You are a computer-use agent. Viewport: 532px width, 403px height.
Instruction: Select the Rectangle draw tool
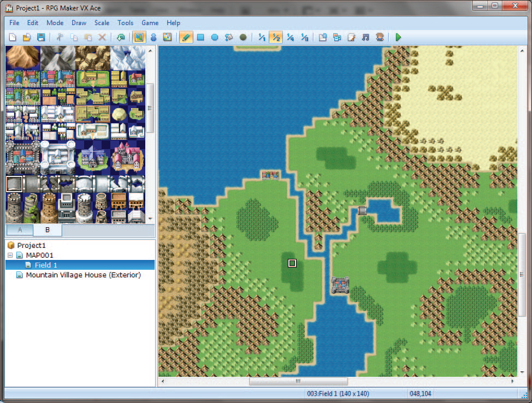[x=200, y=37]
